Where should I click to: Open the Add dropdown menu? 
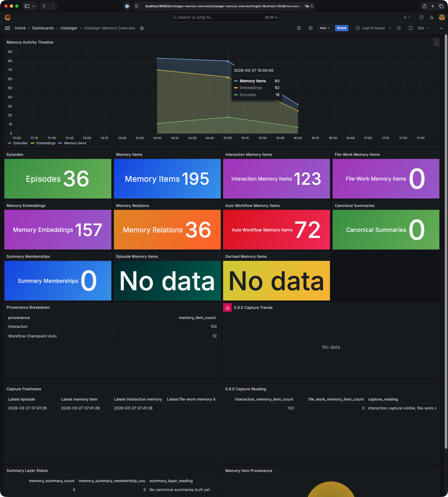[325, 28]
